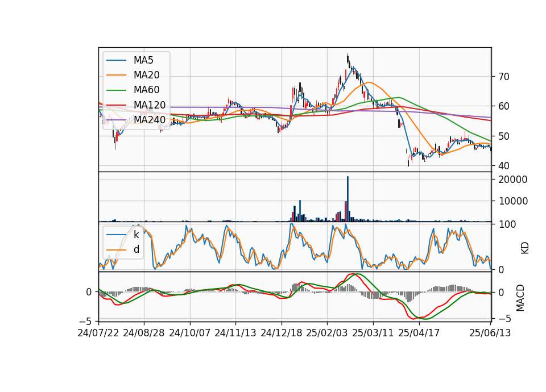The height and width of the screenshot is (392, 546).
Task: Click the 0 tick on left MACD axis
Action: pyautogui.click(x=89, y=292)
